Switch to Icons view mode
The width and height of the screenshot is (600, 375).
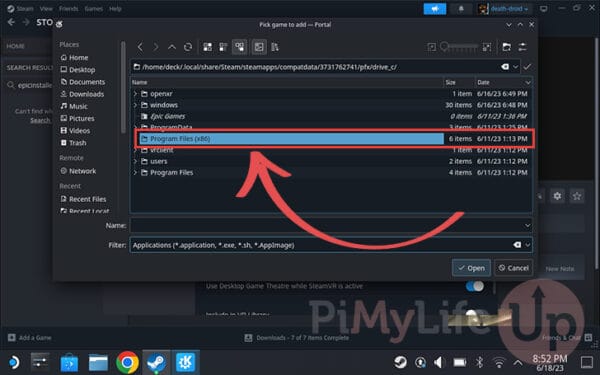208,47
